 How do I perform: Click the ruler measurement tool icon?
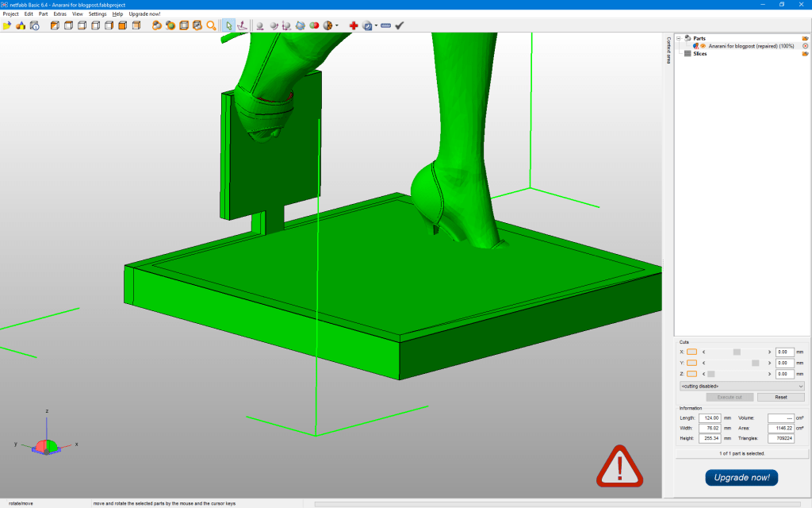coord(385,25)
